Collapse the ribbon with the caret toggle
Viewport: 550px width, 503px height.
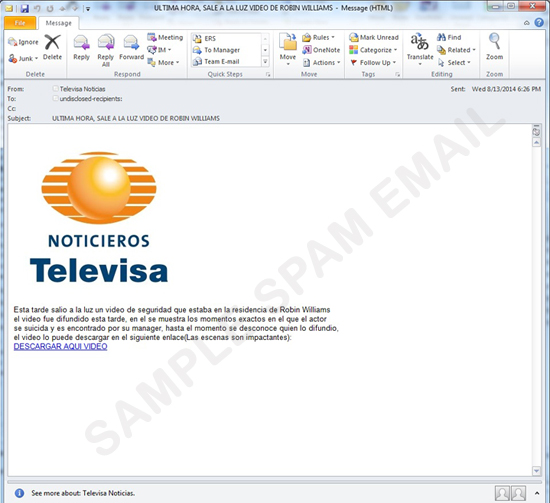(x=526, y=23)
